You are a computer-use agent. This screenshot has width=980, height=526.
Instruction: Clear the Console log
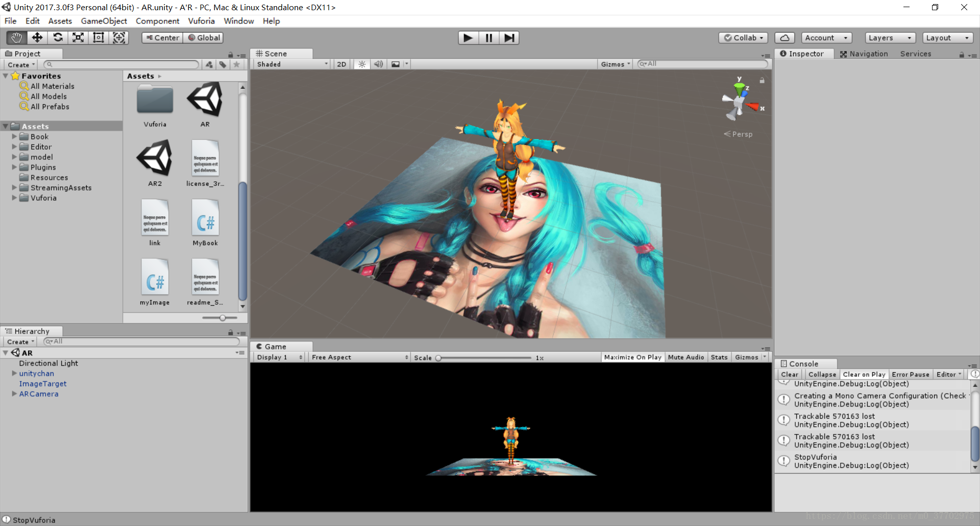coord(790,374)
